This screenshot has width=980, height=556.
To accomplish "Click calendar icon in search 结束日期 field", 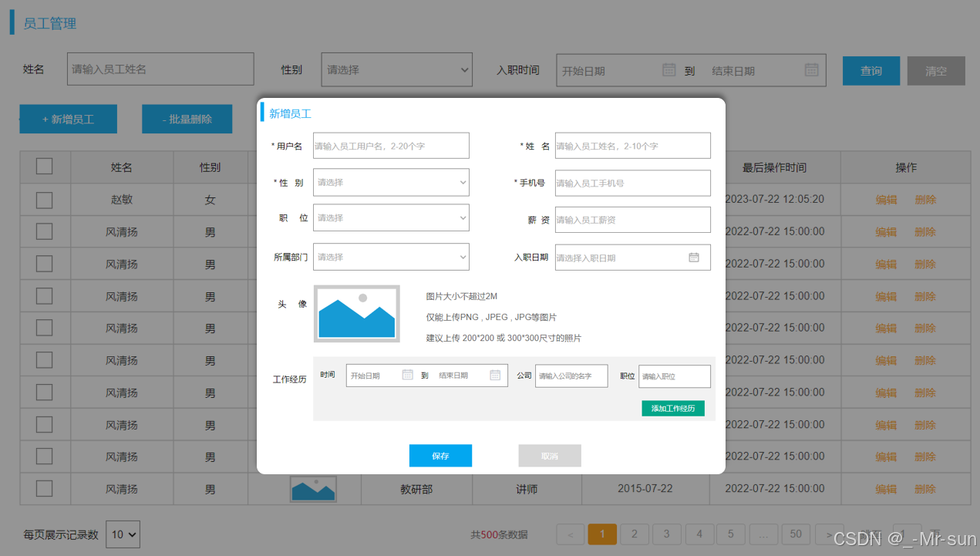I will click(812, 69).
